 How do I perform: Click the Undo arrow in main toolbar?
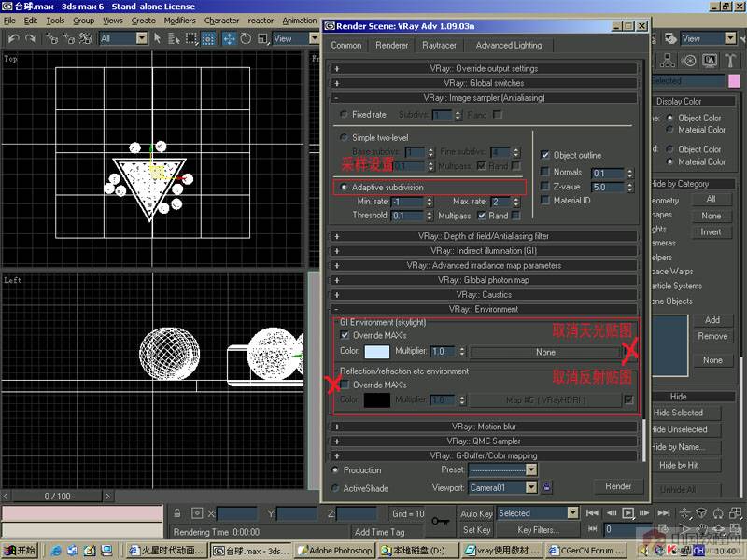[13, 38]
